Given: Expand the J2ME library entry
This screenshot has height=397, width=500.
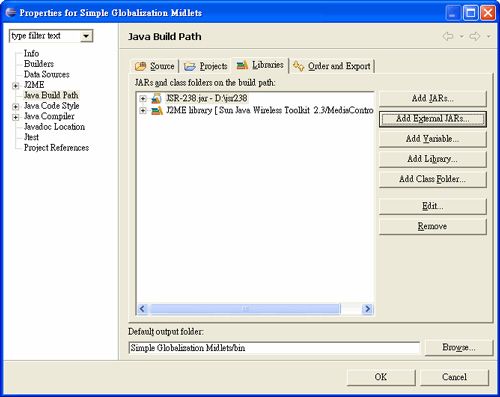Looking at the screenshot, I should pyautogui.click(x=143, y=110).
